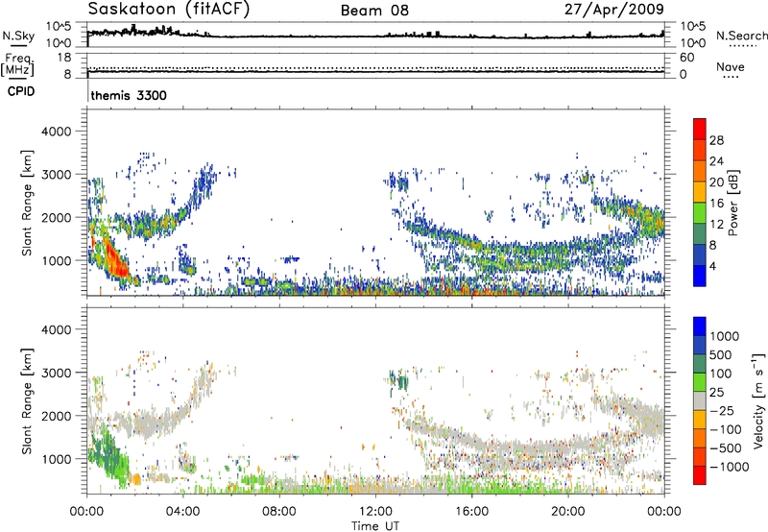Click the '28' power colorbar tick value

tap(716, 140)
